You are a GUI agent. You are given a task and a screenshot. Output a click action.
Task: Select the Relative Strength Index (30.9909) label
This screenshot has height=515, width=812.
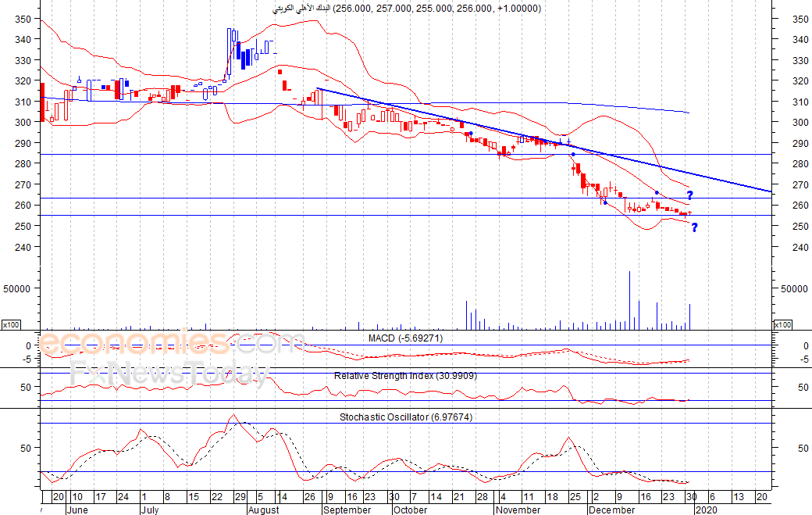coord(405,376)
